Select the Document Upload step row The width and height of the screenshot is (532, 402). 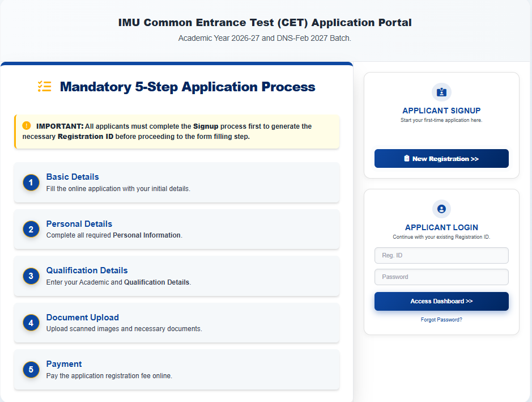click(x=176, y=322)
